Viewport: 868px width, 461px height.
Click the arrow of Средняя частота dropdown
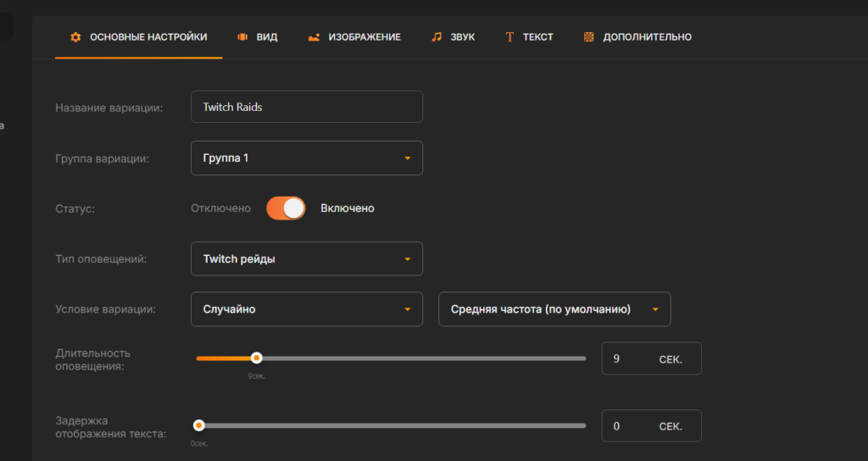(655, 309)
